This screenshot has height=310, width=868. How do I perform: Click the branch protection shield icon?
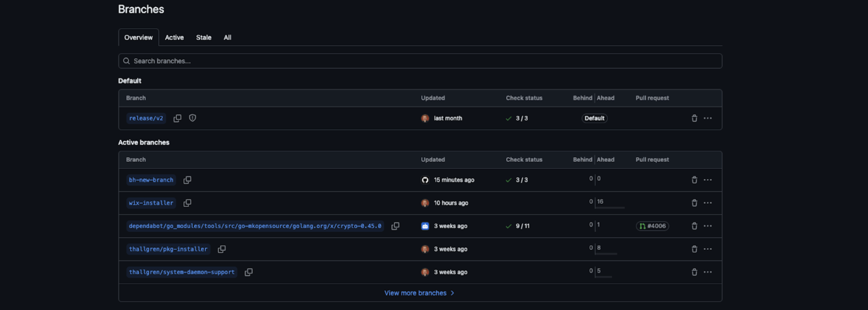click(x=192, y=118)
